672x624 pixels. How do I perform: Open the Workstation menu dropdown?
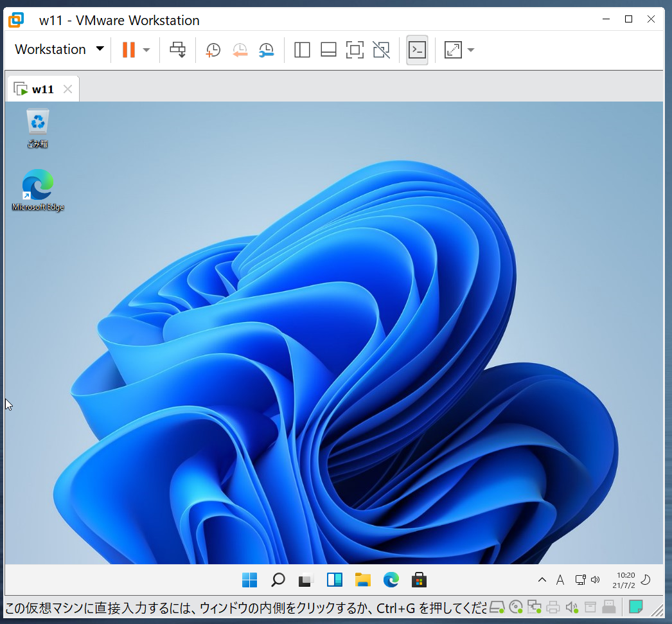coord(59,49)
